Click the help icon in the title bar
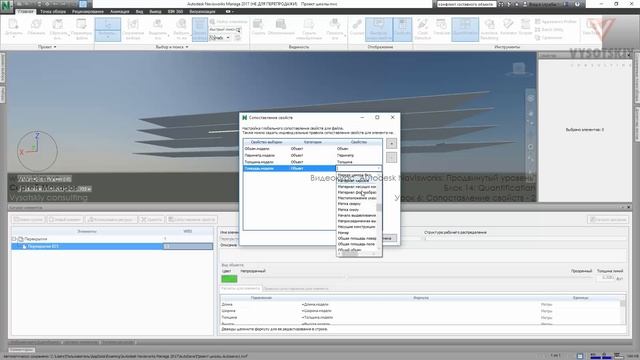 pyautogui.click(x=577, y=4)
